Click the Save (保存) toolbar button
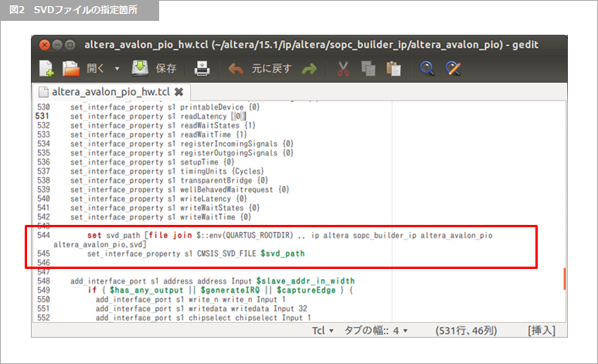 [x=153, y=69]
